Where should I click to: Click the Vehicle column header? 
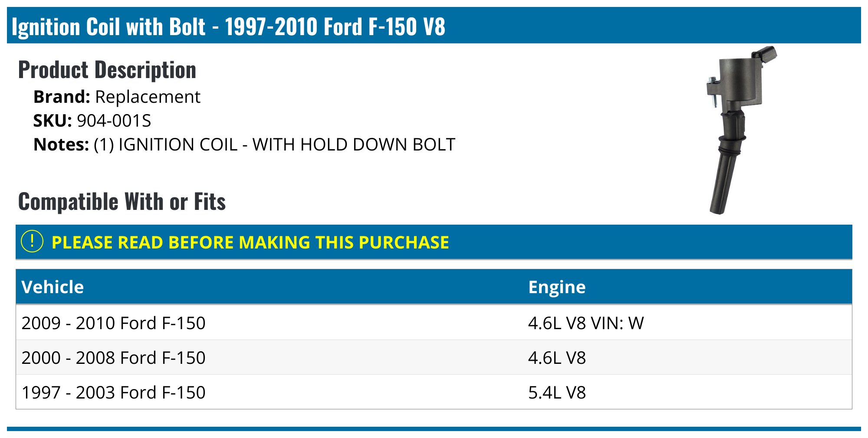[x=53, y=287]
